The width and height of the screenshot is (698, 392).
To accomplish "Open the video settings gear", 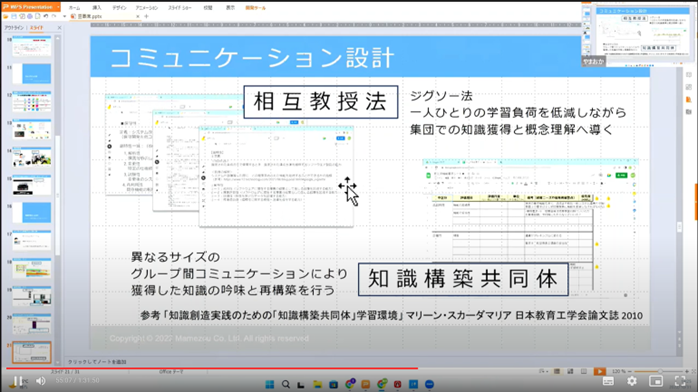I will point(632,381).
